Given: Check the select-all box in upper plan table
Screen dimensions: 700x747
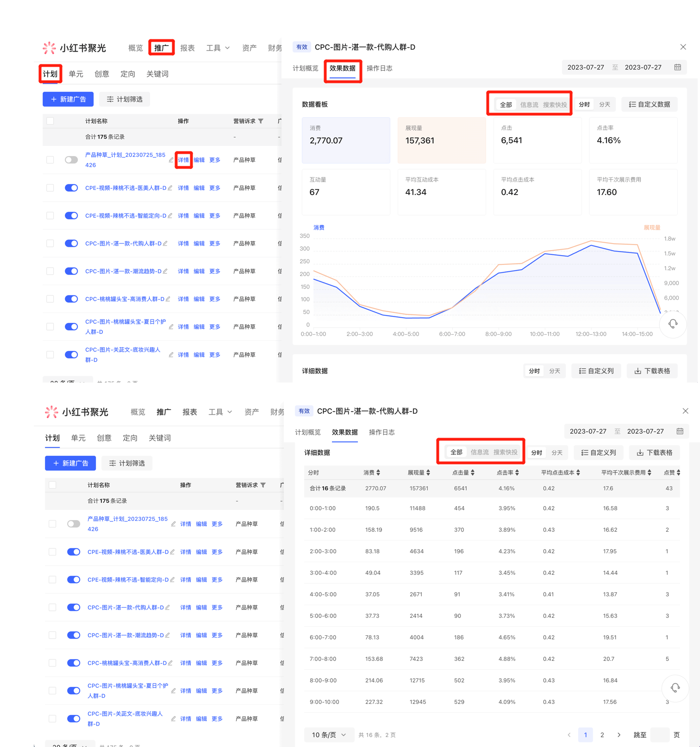Looking at the screenshot, I should tap(50, 121).
